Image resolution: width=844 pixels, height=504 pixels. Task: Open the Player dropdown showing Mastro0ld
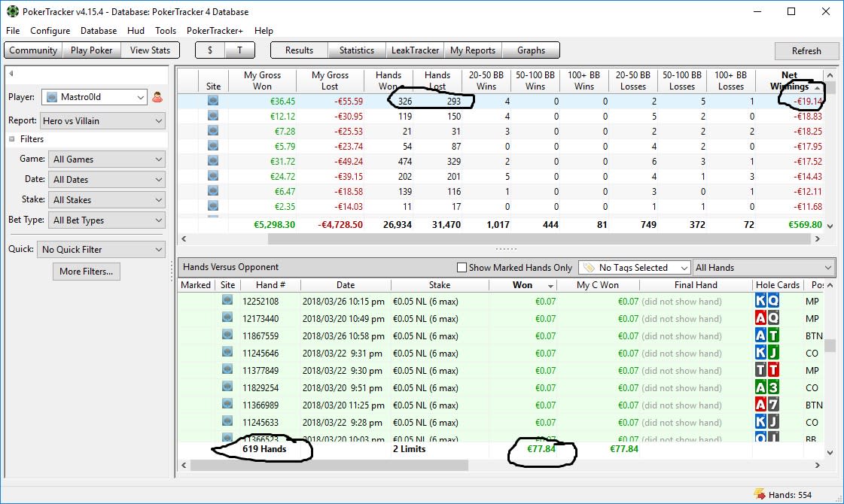point(94,97)
